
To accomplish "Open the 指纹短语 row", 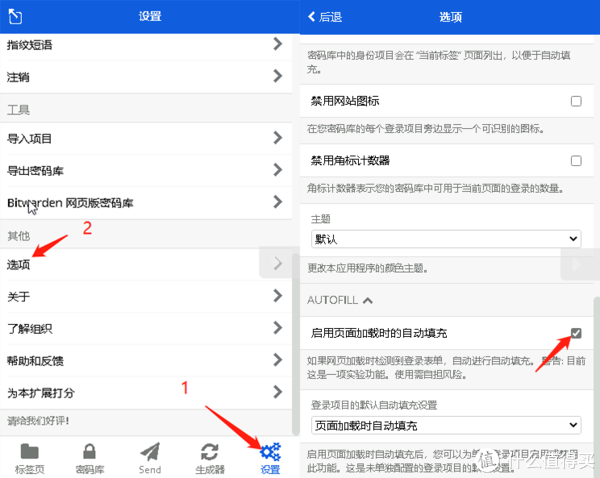I will click(146, 45).
